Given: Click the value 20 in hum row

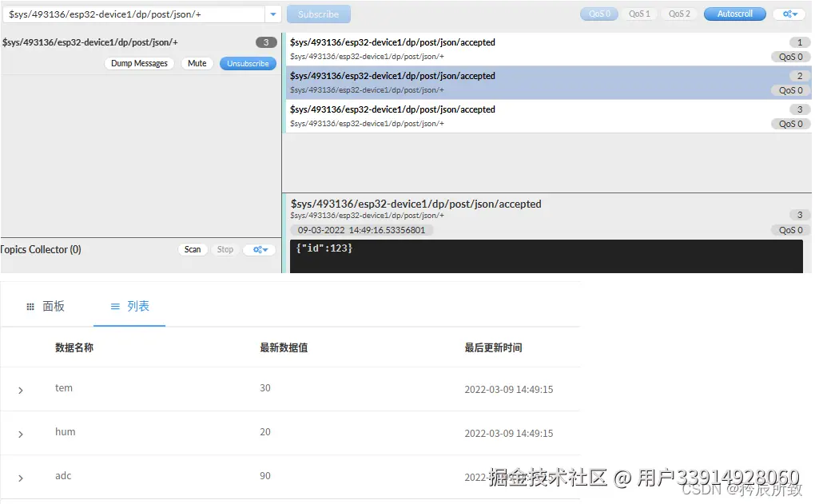Looking at the screenshot, I should coord(265,432).
